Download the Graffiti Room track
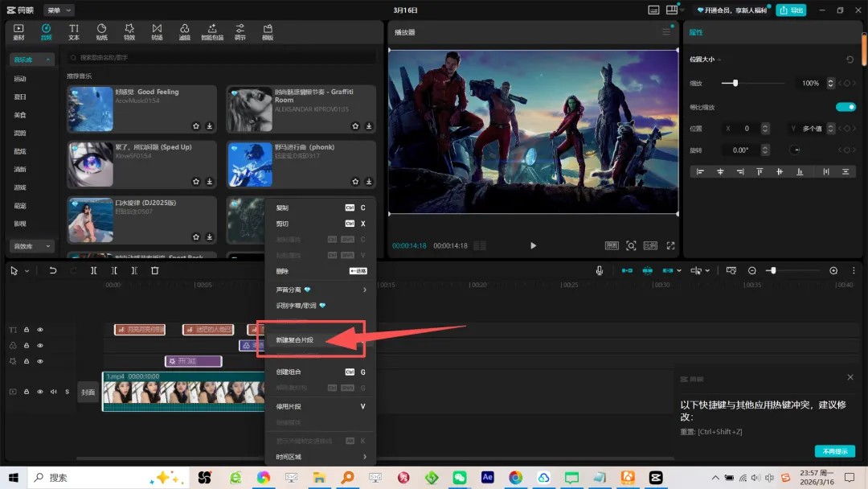 coord(369,126)
